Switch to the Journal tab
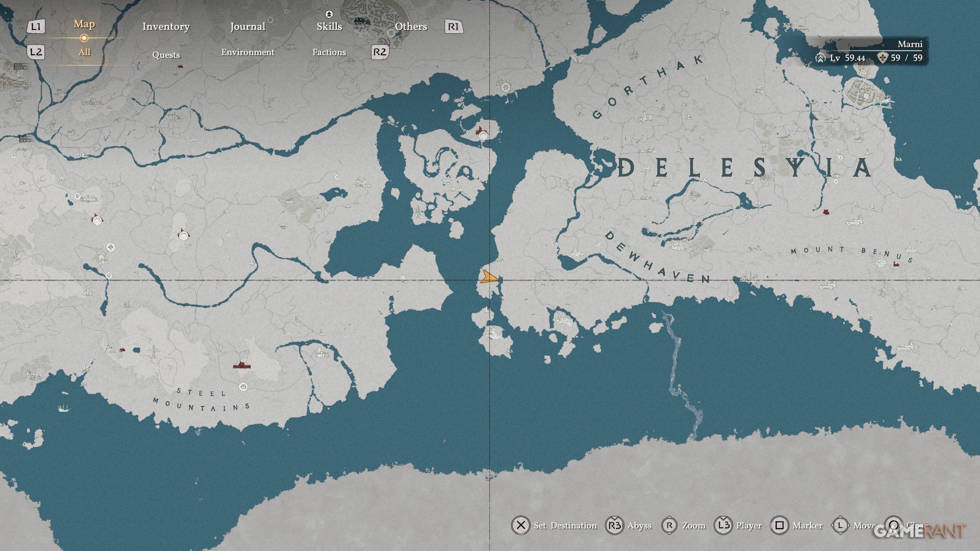The width and height of the screenshot is (980, 551). (248, 26)
